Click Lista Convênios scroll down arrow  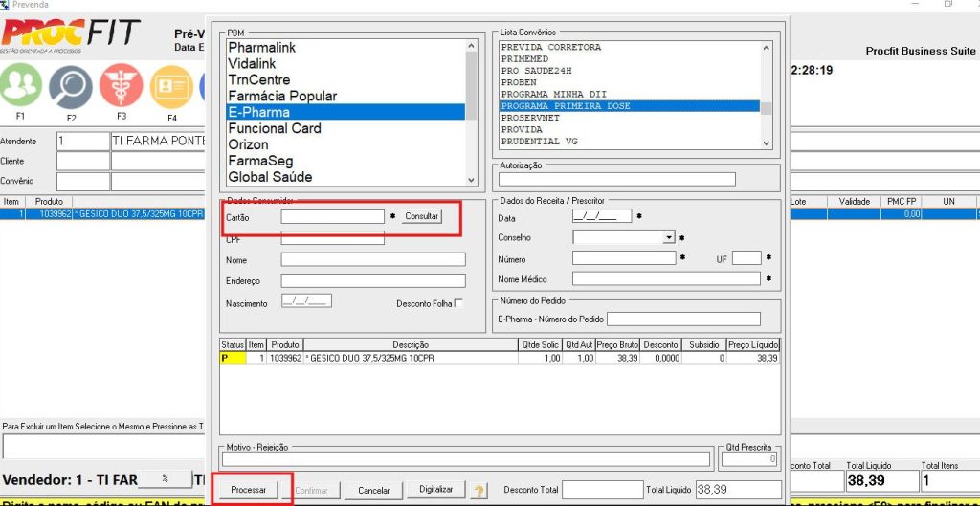pos(767,143)
